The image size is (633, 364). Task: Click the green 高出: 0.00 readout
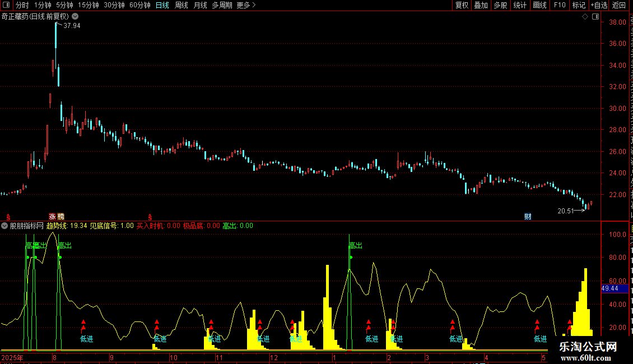pyautogui.click(x=238, y=226)
